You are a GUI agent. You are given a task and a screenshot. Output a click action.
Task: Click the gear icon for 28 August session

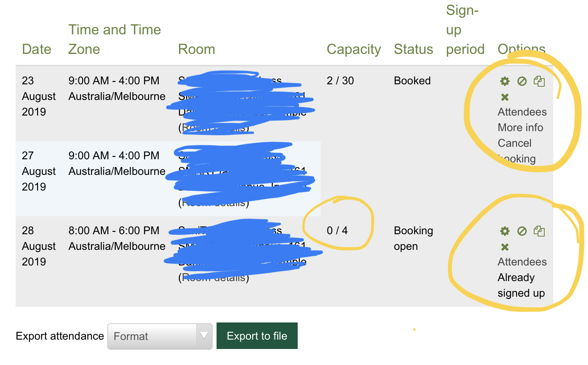(505, 231)
